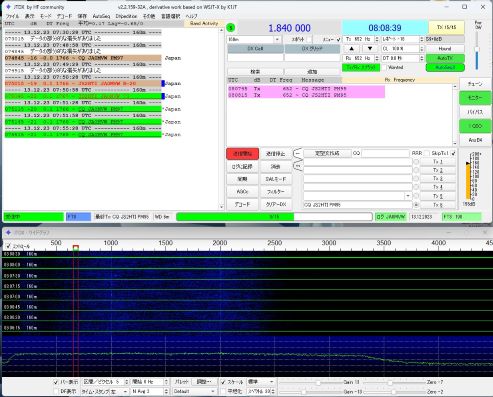493x397 pixels.
Task: Click the Hound button
Action: (445, 49)
